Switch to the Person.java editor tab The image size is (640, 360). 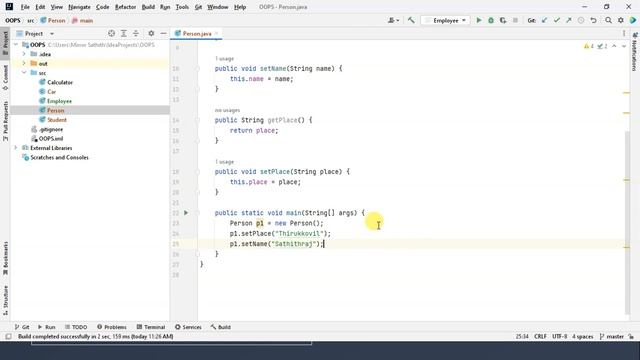pyautogui.click(x=196, y=33)
